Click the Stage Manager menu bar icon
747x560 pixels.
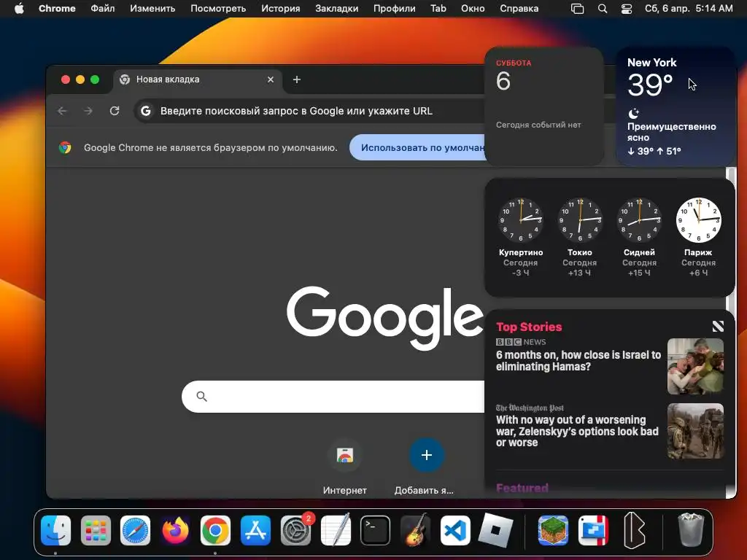pos(578,9)
